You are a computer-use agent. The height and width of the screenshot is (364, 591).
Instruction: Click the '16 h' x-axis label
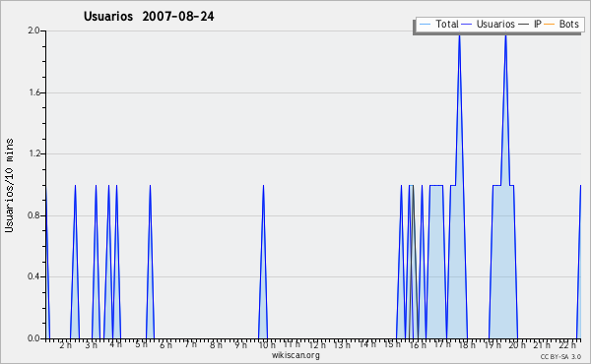tap(418, 344)
